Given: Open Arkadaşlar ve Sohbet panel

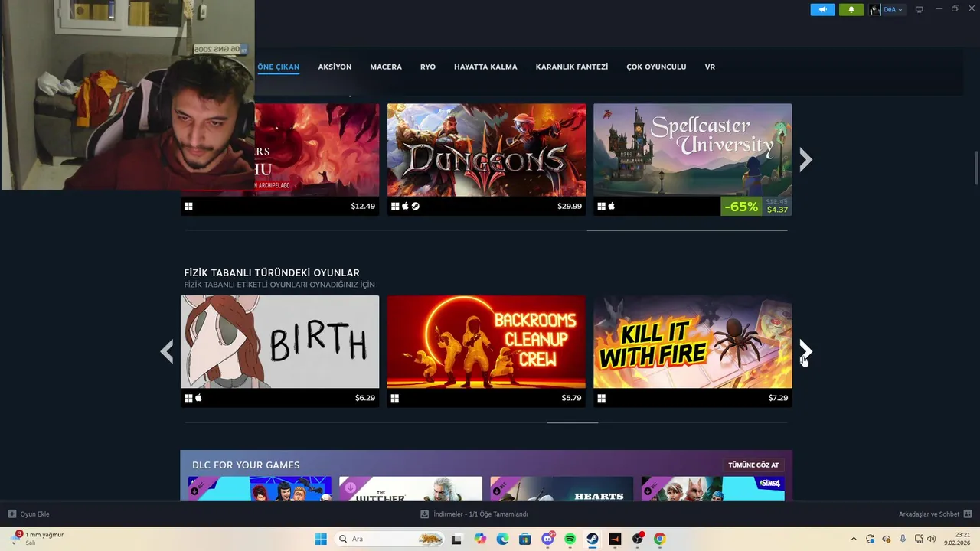Looking at the screenshot, I should pos(935,514).
